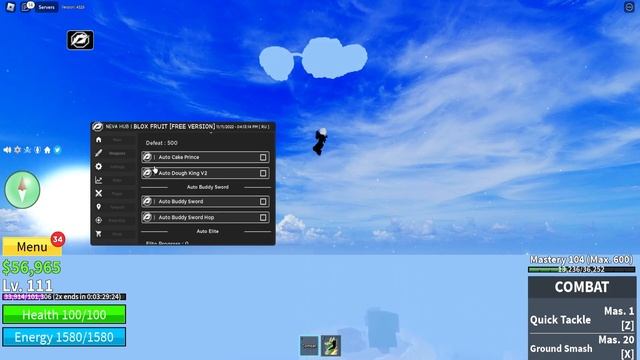The width and height of the screenshot is (640, 360).
Task: Activate the Ground Smash [X] skill
Action: pos(582,347)
